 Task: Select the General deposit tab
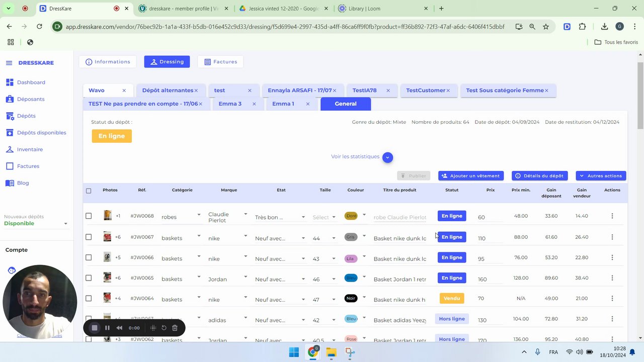coord(346,104)
